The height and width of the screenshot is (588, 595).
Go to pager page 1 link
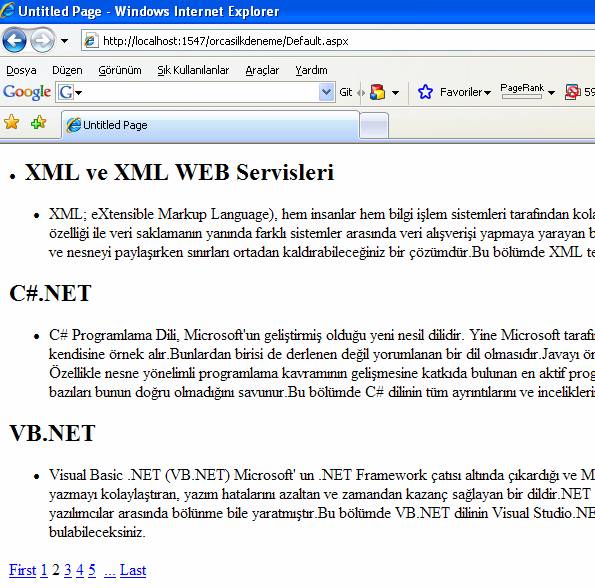(44, 570)
